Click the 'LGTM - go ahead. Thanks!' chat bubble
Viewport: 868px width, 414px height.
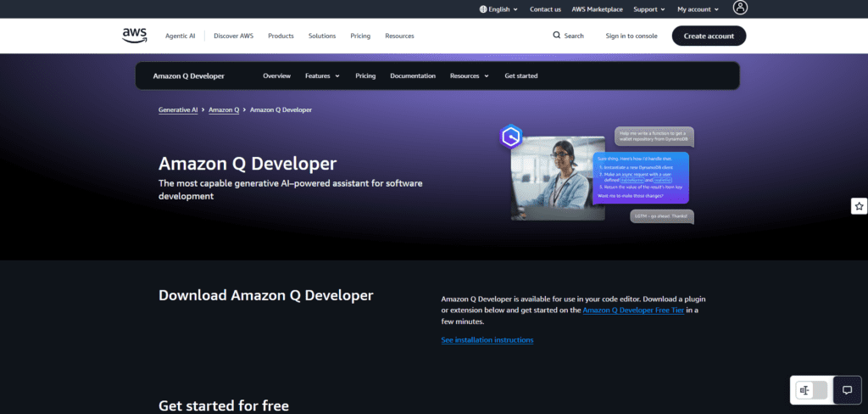point(662,216)
